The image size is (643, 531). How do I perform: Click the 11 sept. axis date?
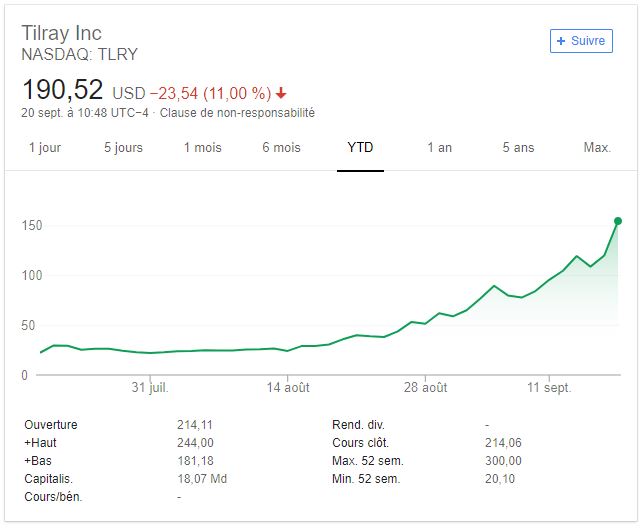(x=549, y=388)
